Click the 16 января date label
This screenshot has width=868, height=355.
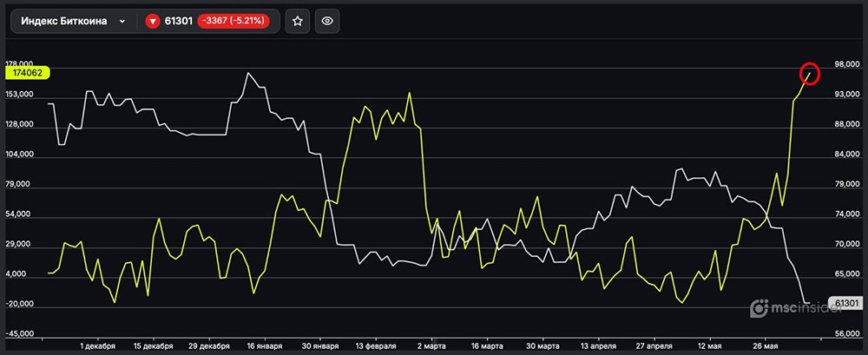(x=265, y=346)
